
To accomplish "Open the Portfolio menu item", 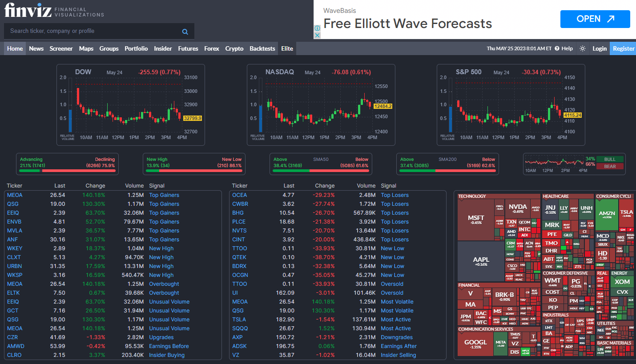I will [x=136, y=48].
